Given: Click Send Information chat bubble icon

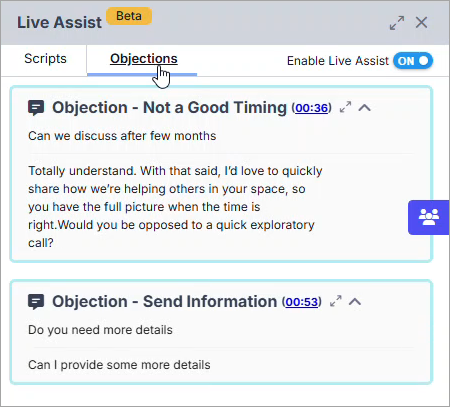Looking at the screenshot, I should [x=36, y=302].
